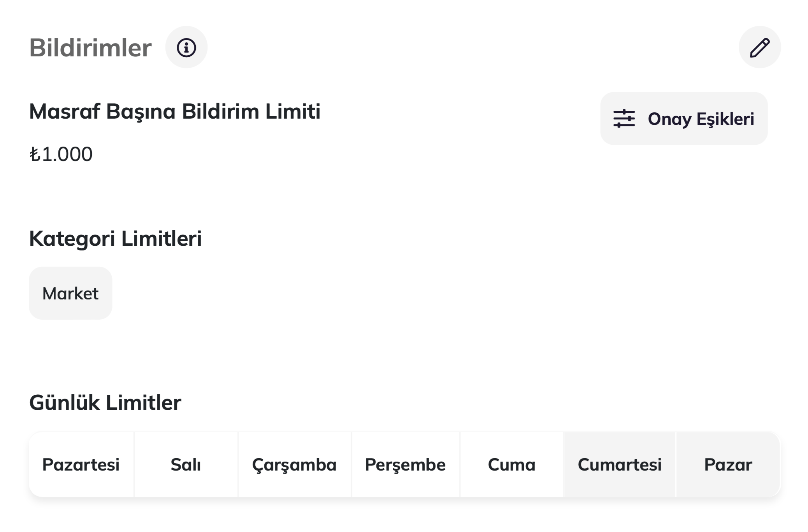Toggle the Salı day option
The width and height of the screenshot is (808, 532).
point(186,464)
